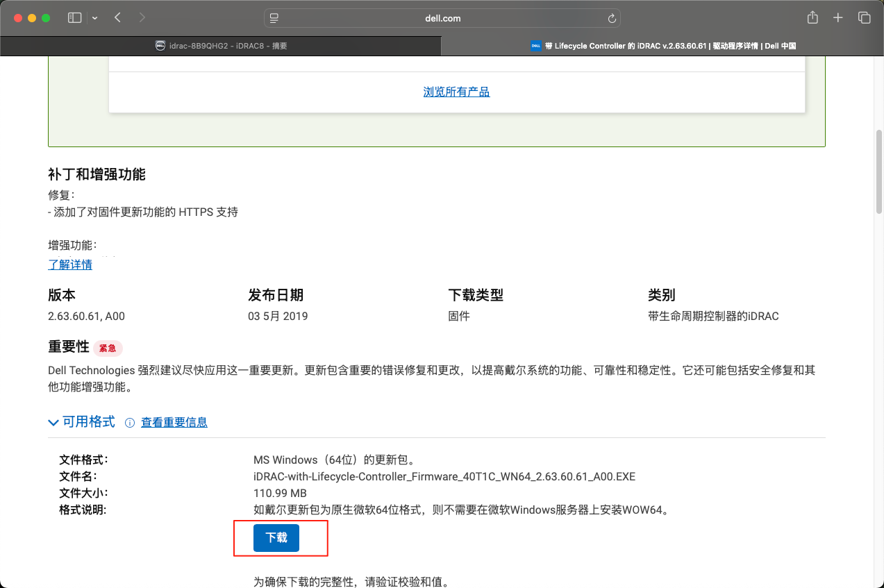Go back with the toolbar back arrow
The height and width of the screenshot is (588, 884).
[117, 18]
